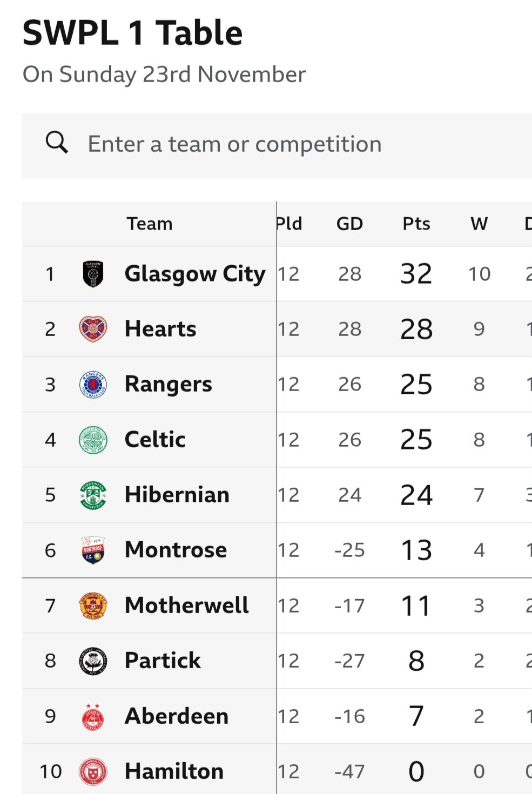Click the Partick club crest
532x794 pixels.
93,661
